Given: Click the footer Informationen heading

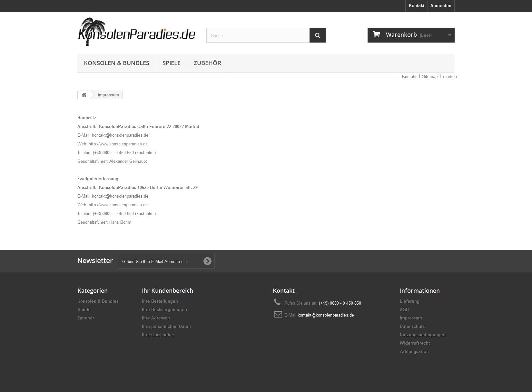Looking at the screenshot, I should tap(420, 290).
